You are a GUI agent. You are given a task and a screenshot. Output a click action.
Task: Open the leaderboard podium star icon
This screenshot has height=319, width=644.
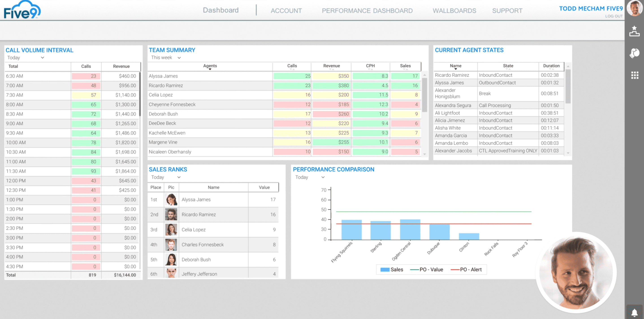coord(634,31)
